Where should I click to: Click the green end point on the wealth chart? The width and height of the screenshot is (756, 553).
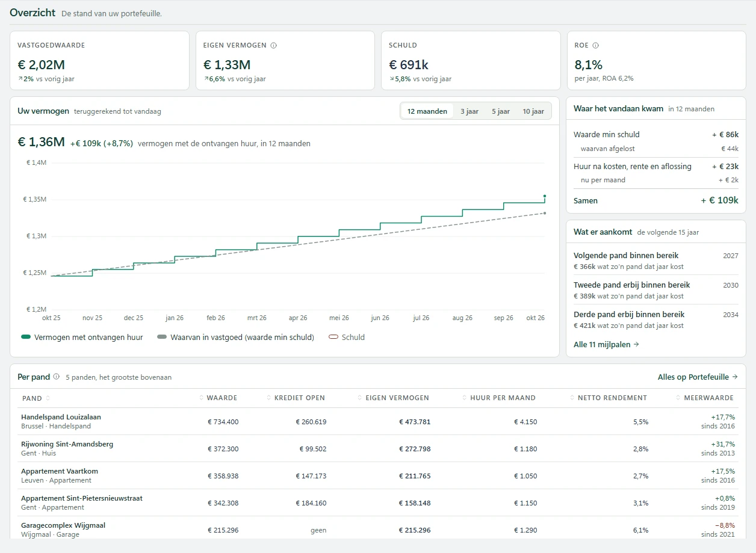[x=545, y=196]
